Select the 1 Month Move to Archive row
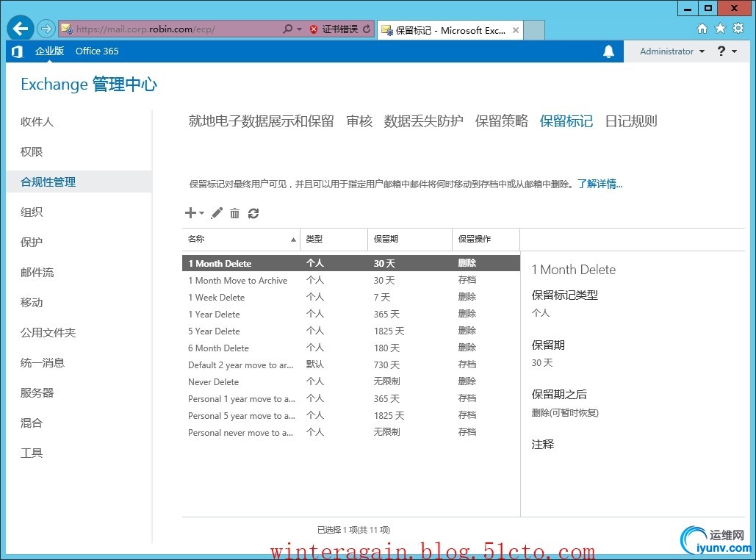The image size is (756, 560). click(351, 280)
